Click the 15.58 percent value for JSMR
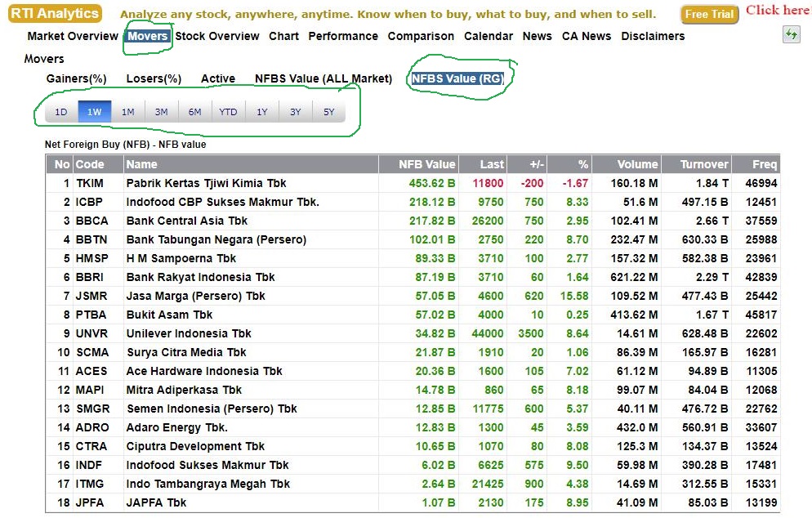This screenshot has width=812, height=518. point(574,297)
